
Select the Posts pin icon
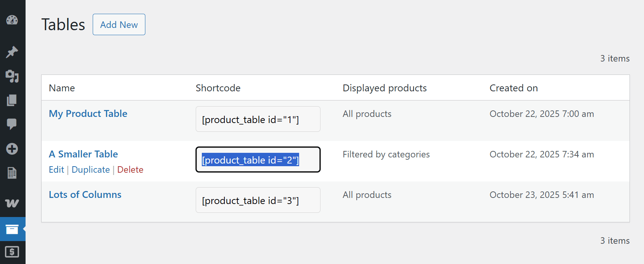pos(13,52)
